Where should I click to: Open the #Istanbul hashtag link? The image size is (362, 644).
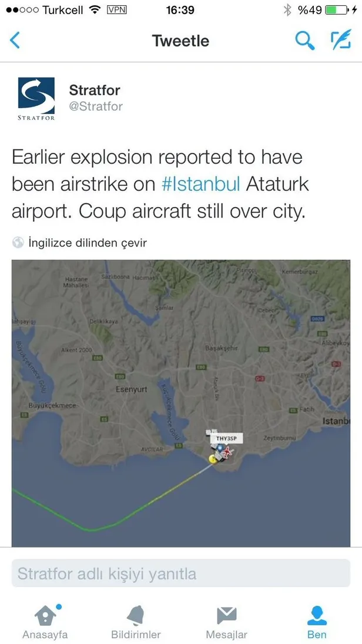(x=200, y=184)
